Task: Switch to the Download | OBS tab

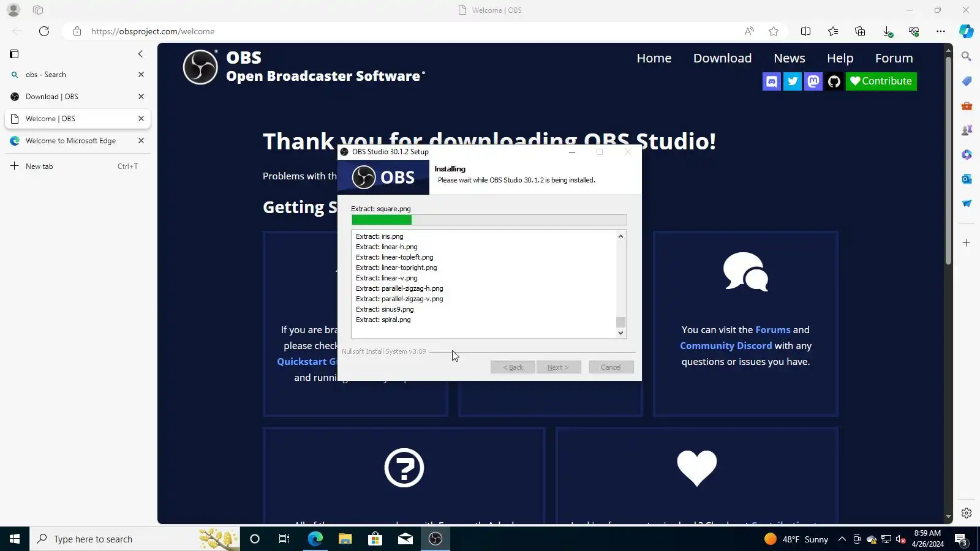Action: coord(78,97)
